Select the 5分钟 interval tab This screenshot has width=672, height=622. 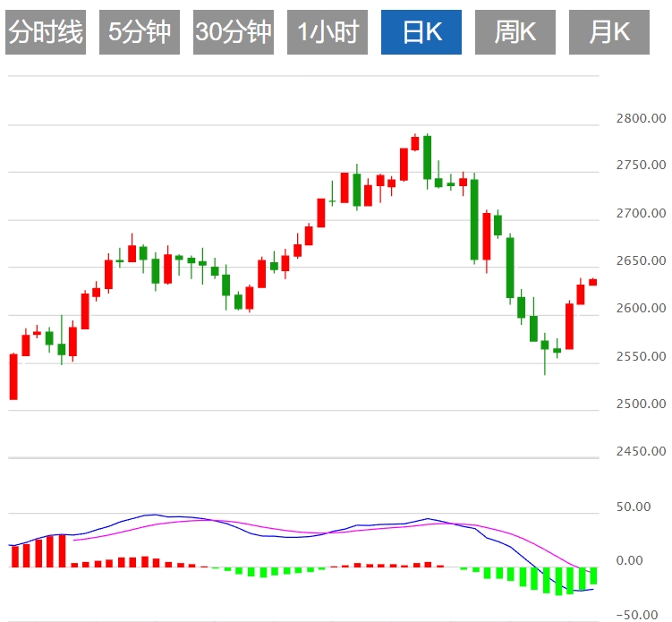click(x=140, y=32)
